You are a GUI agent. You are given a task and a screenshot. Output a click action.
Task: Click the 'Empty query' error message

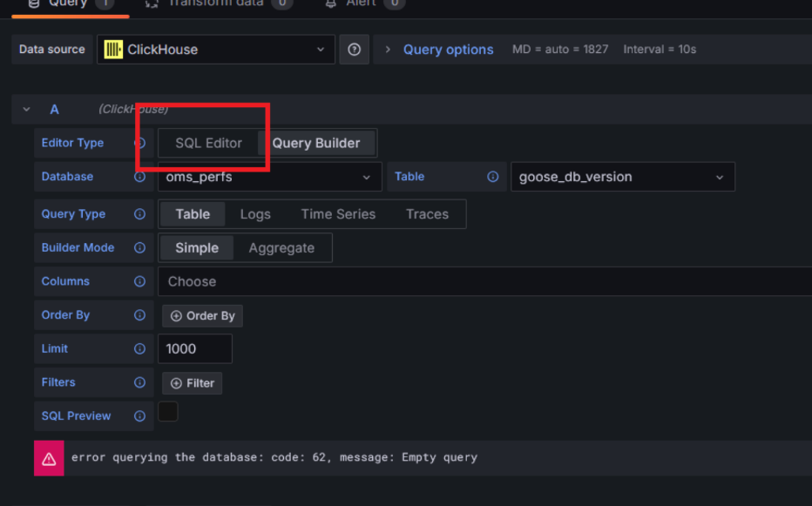tap(274, 457)
